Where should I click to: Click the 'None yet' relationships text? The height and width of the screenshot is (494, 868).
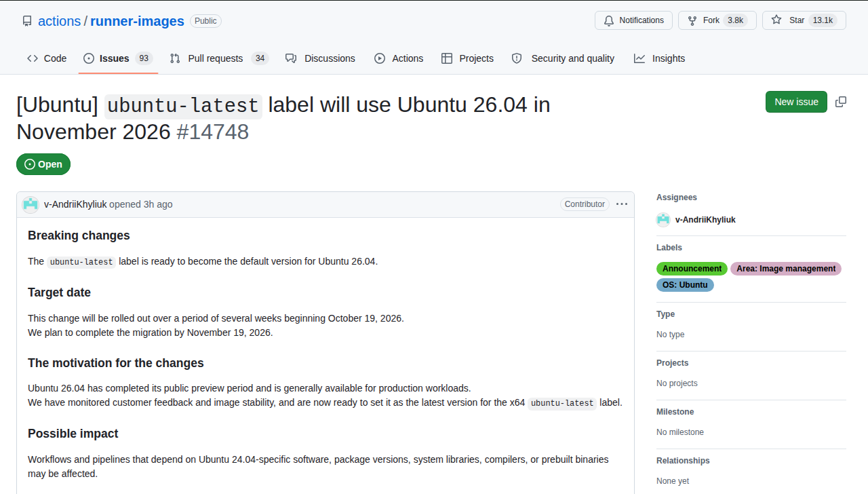(673, 481)
